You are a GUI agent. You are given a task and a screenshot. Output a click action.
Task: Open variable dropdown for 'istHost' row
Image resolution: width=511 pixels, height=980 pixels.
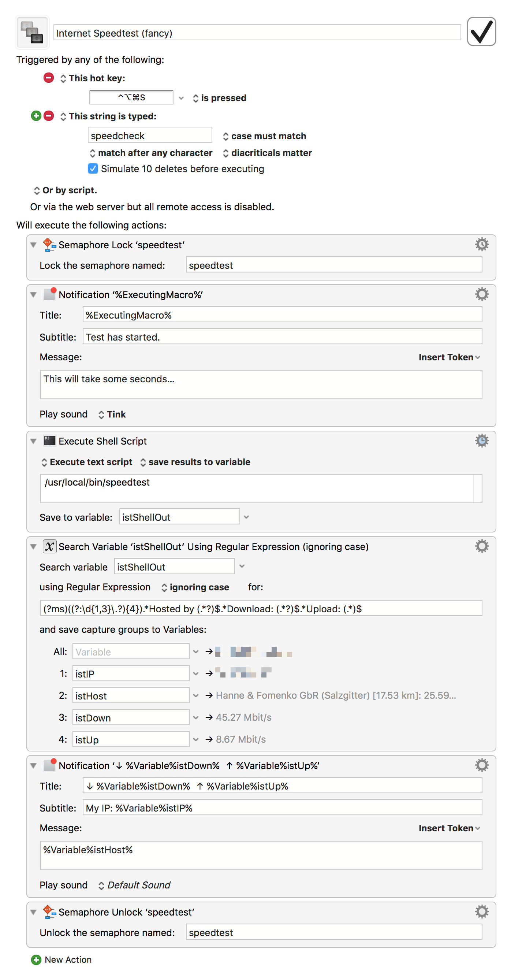pyautogui.click(x=196, y=695)
